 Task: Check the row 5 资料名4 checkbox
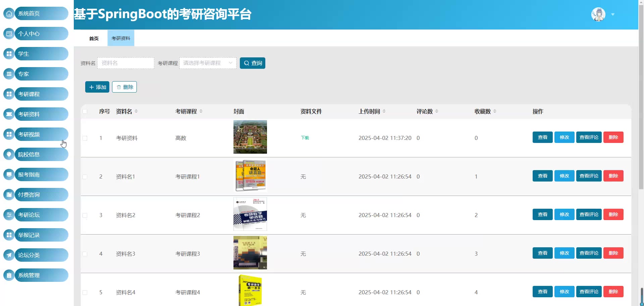(x=85, y=293)
